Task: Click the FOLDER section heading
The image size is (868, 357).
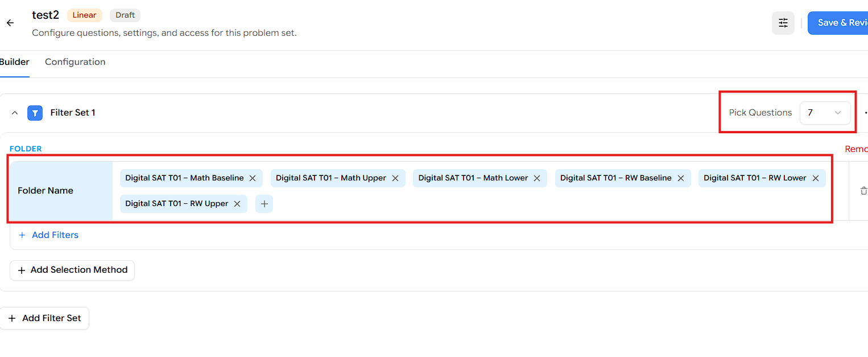Action: [x=26, y=149]
